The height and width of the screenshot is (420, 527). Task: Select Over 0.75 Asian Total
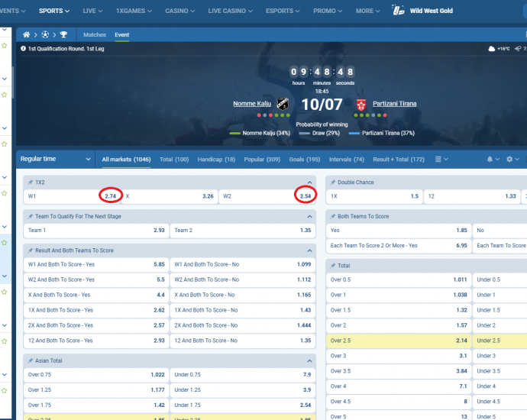pos(96,375)
